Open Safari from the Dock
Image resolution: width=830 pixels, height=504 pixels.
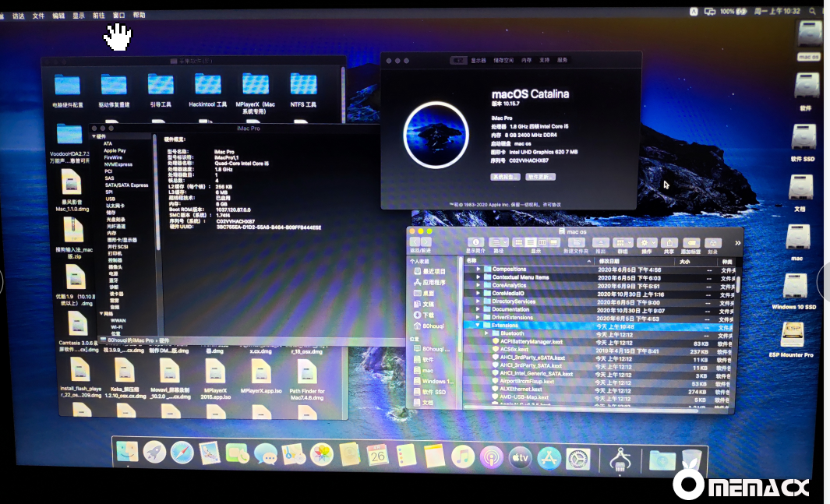click(x=182, y=452)
